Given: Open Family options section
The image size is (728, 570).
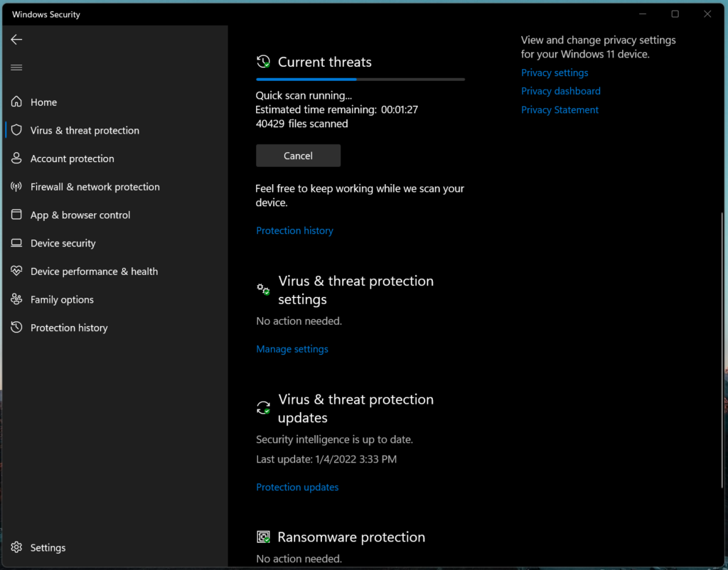Looking at the screenshot, I should click(117, 299).
